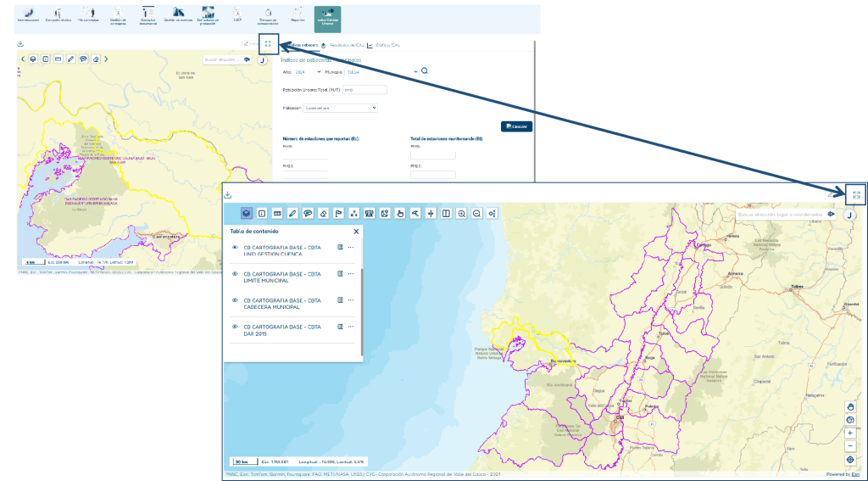
Task: Toggle visibility of LIMITE MUNICIPAL layer
Action: pos(235,274)
